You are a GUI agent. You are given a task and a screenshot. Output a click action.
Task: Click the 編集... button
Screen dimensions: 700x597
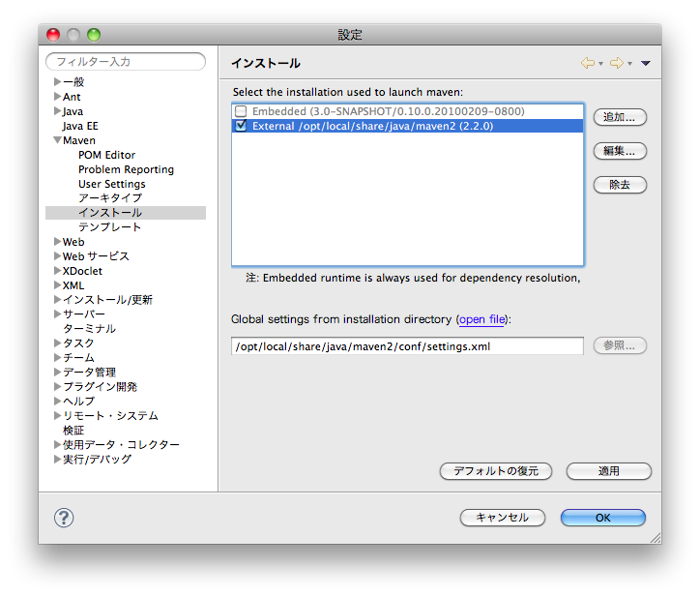(619, 151)
